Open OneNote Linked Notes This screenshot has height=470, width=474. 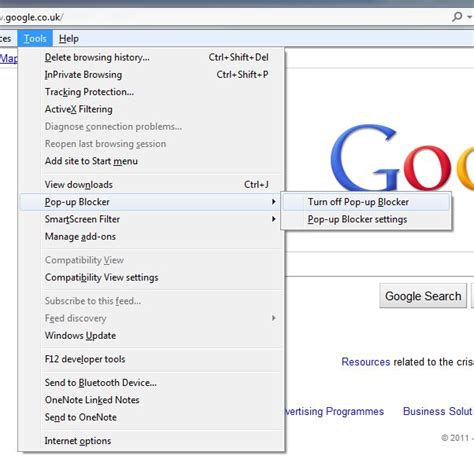[152, 400]
